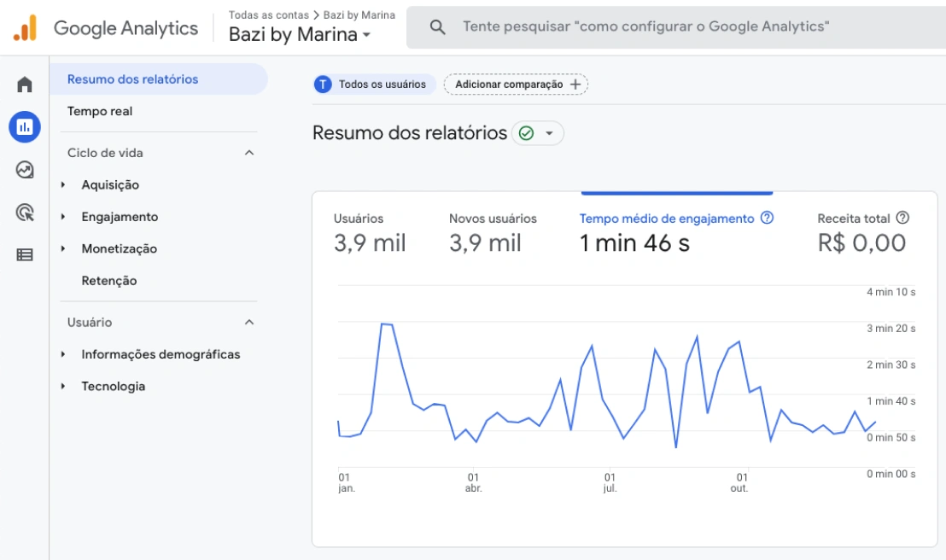Open Tempo real report
Image resolution: width=946 pixels, height=560 pixels.
tap(100, 111)
